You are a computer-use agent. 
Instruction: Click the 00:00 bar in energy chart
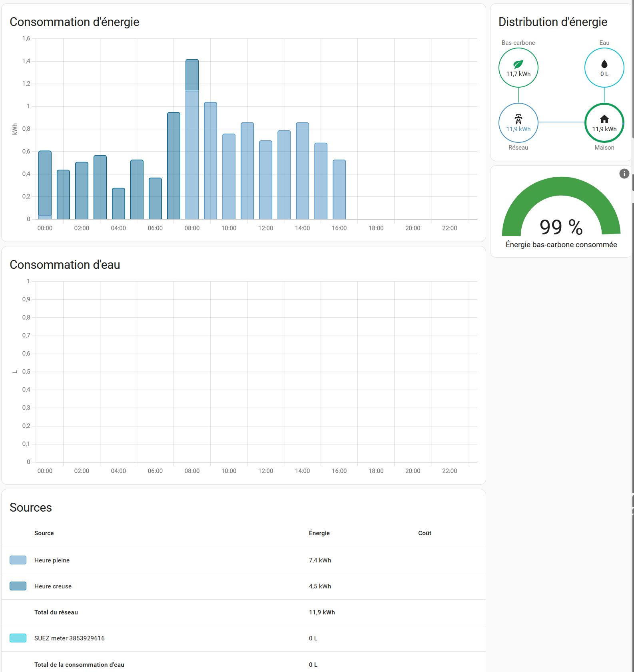click(x=45, y=185)
